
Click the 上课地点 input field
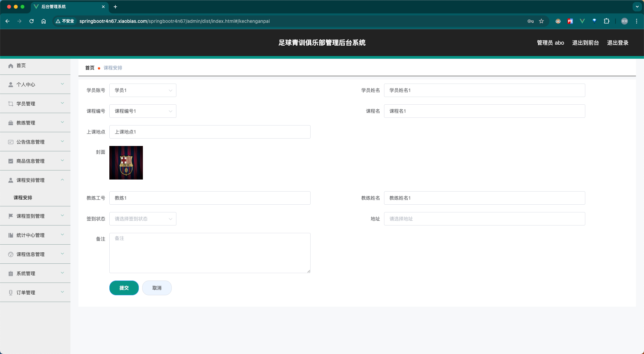click(210, 132)
